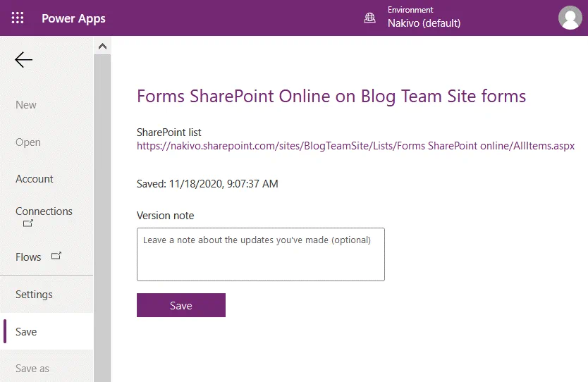This screenshot has width=588, height=382.
Task: Click the Power Apps title
Action: (73, 18)
